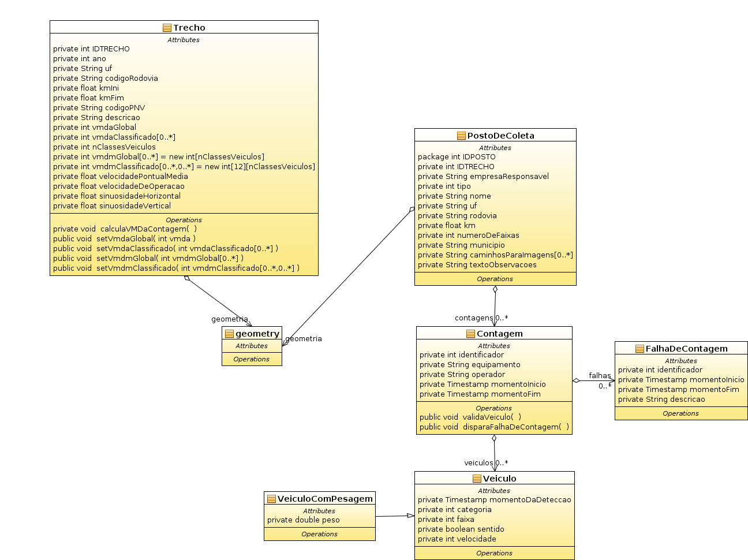
Task: Select the setVmdmGlobal operation
Action: click(148, 259)
